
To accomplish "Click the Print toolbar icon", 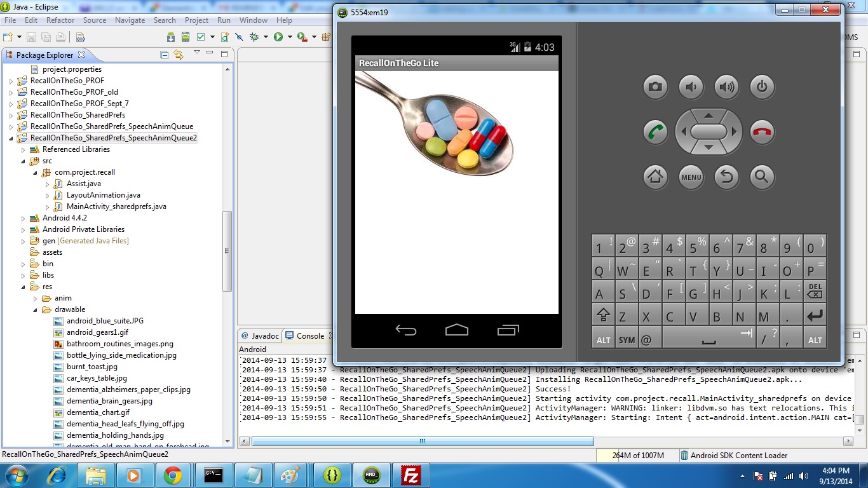I will point(60,37).
